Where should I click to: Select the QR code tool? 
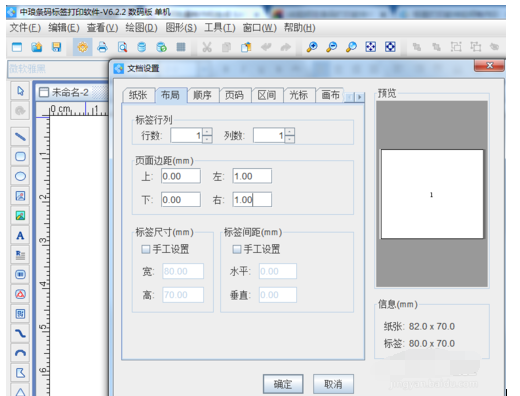coord(20,314)
